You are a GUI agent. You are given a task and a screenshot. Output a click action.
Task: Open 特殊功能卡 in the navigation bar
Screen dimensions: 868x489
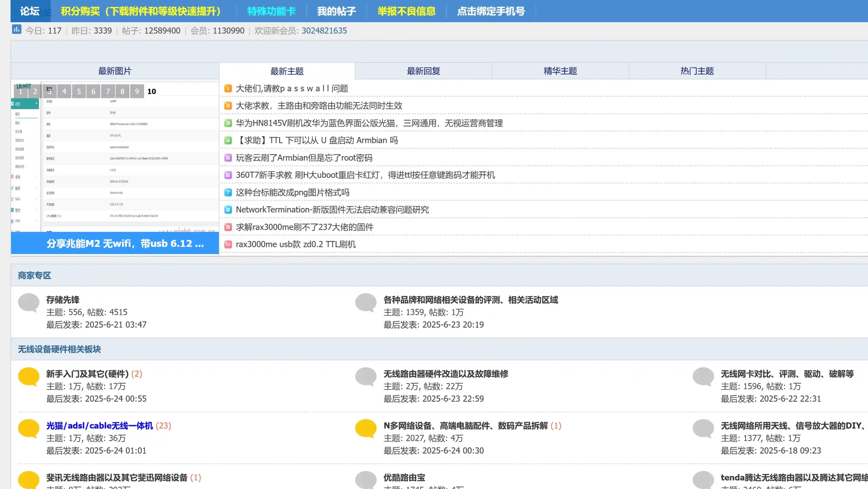[x=271, y=11]
